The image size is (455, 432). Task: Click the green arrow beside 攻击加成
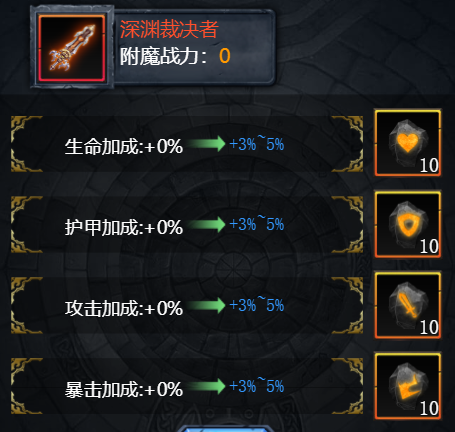tap(206, 305)
